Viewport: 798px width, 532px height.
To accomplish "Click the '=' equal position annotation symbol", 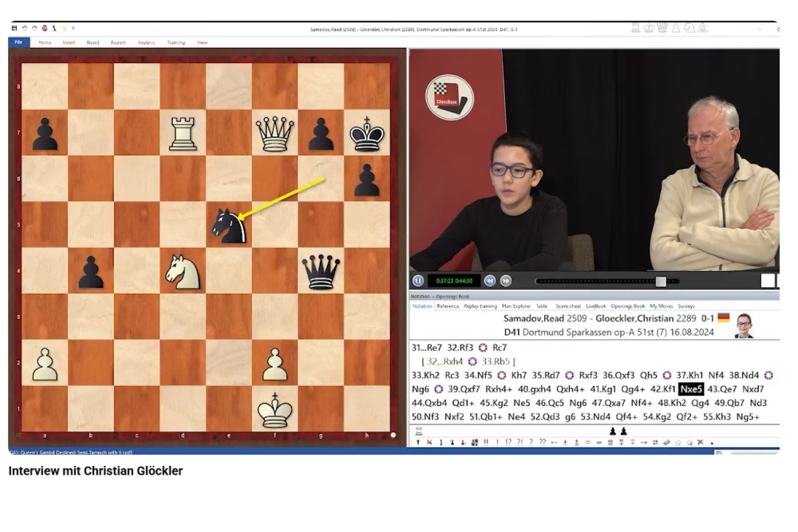I will pyautogui.click(x=588, y=443).
